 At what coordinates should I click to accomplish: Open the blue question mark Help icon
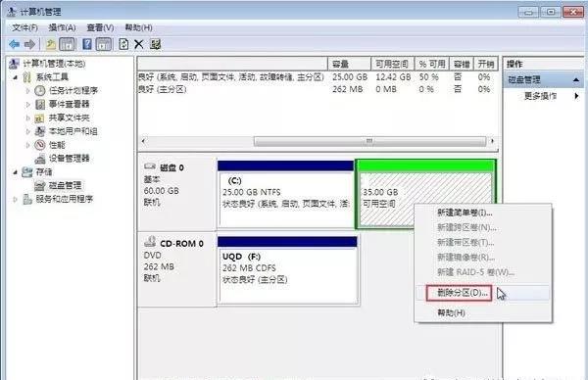pyautogui.click(x=87, y=44)
